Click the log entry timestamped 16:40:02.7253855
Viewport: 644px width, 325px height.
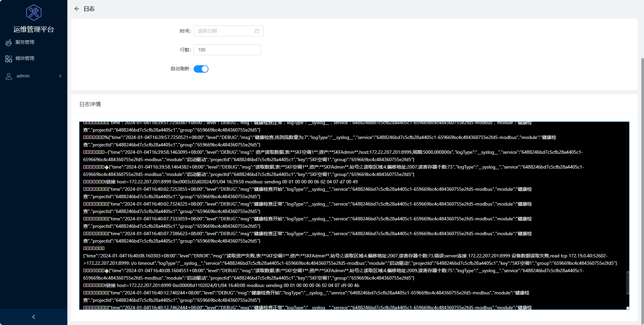pos(308,193)
